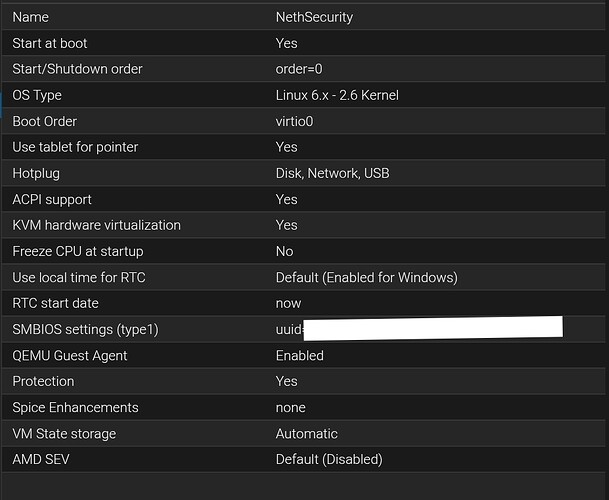Select Use local time for RTC

coord(78,277)
